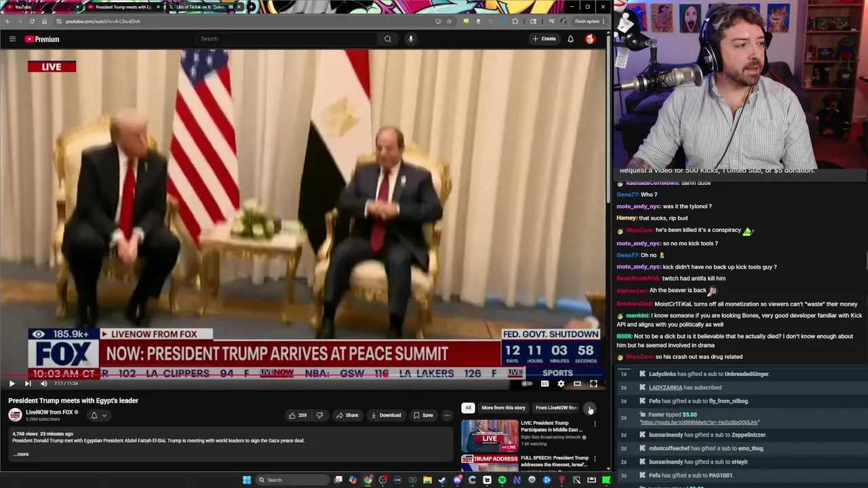Open the YouTube hamburger guide menu
This screenshot has width=868, height=488.
point(12,39)
